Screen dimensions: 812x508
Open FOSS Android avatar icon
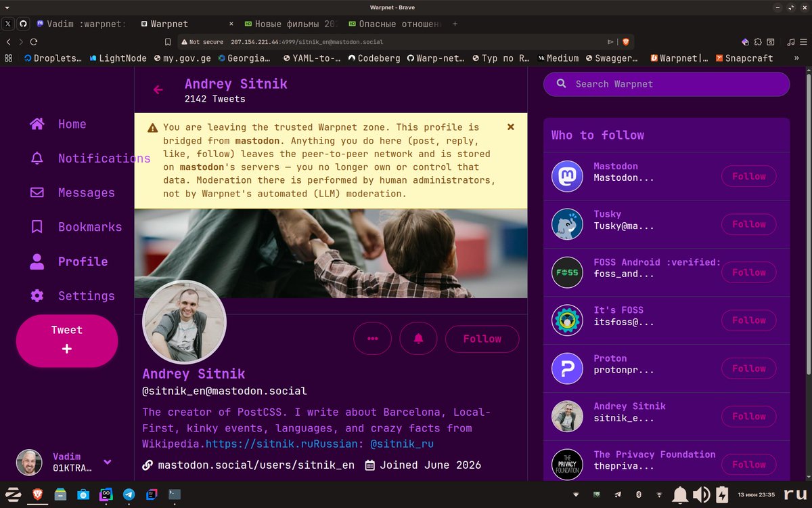pos(567,272)
